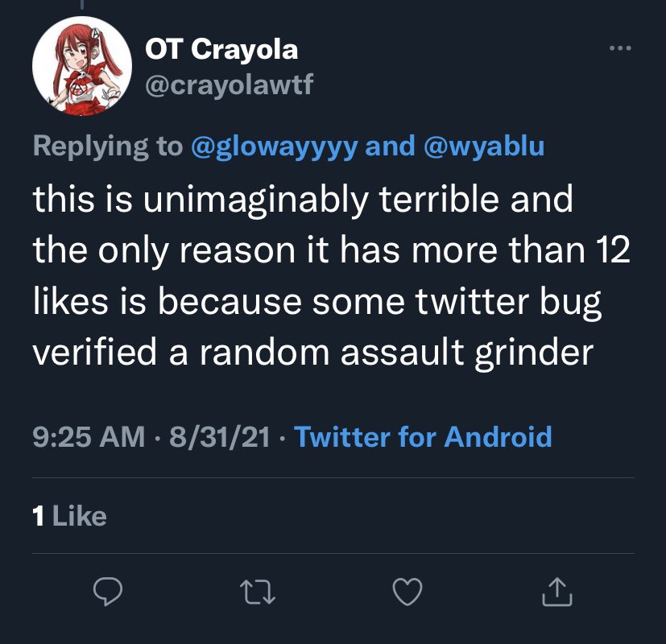This screenshot has width=666, height=644.
Task: Click the "Replying to" label
Action: click(x=107, y=147)
